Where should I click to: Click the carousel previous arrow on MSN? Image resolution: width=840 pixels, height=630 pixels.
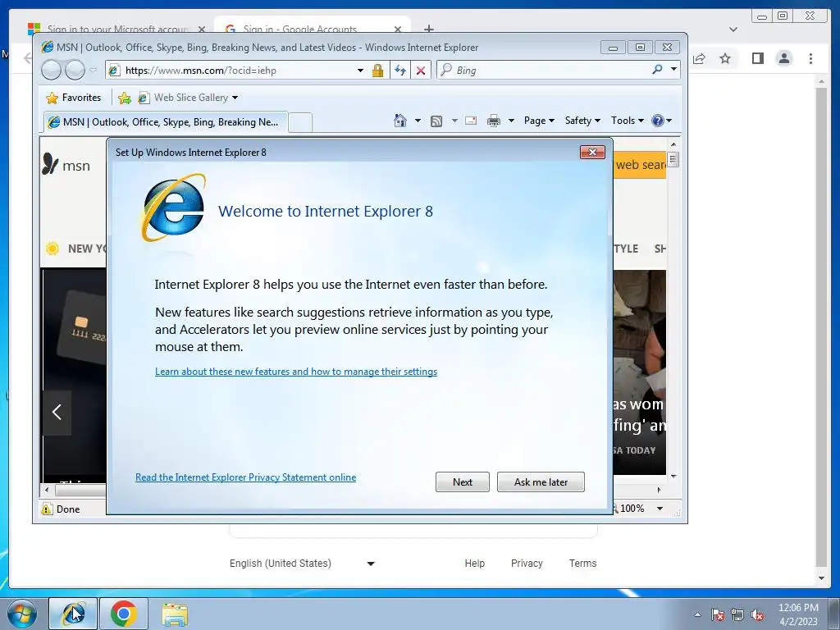(x=57, y=412)
